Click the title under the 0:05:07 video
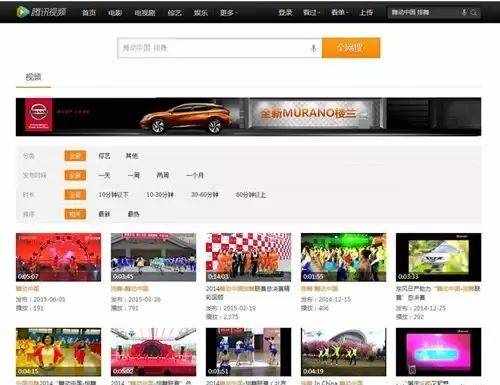Screen dimensions: 500x385 tap(28, 288)
